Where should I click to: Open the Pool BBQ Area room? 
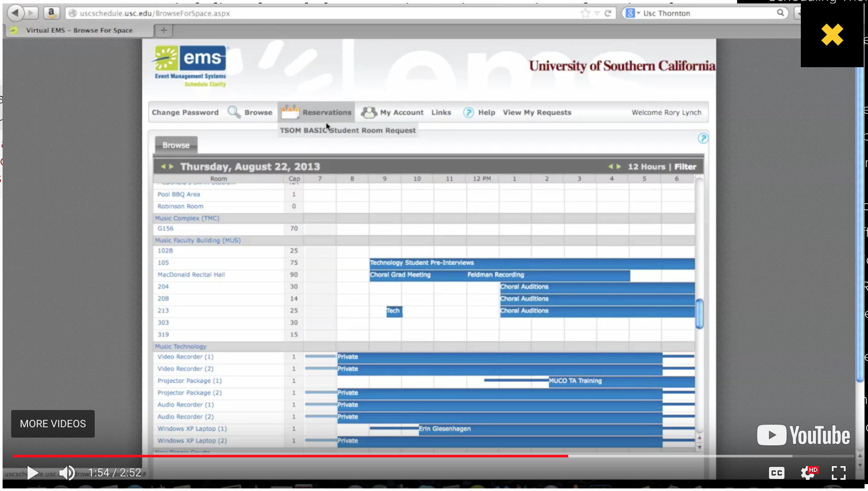pyautogui.click(x=179, y=194)
